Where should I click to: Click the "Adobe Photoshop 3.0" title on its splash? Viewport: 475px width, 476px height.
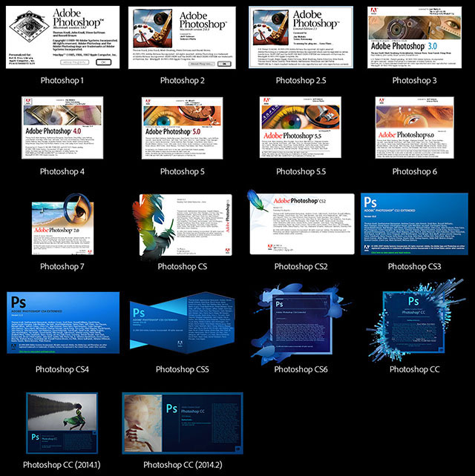point(404,46)
